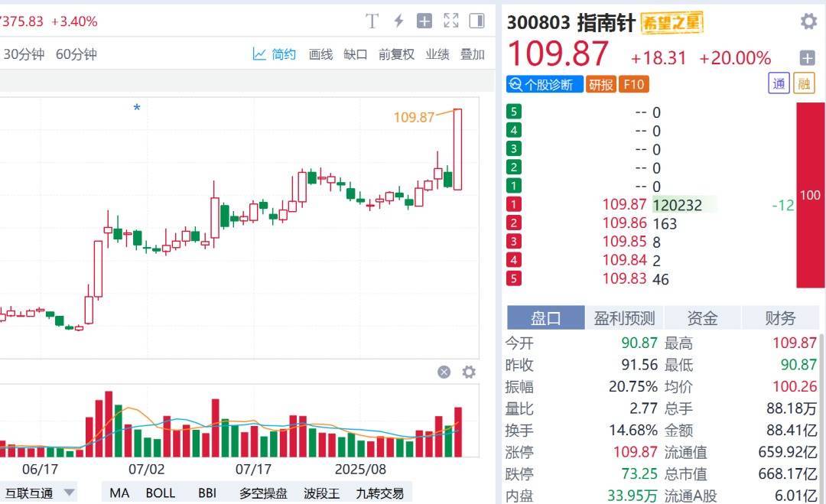Image resolution: width=826 pixels, height=504 pixels.
Task: Toggle the side panel layout icon
Action: click(x=476, y=21)
